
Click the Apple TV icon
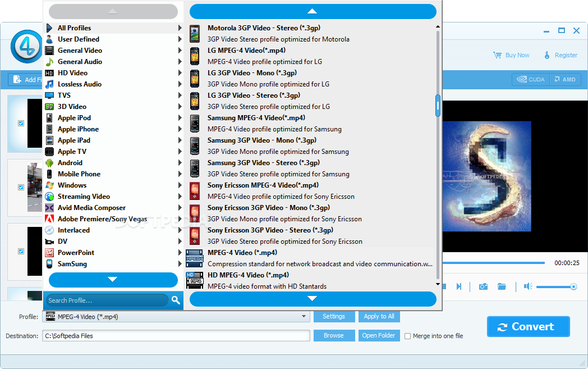pyautogui.click(x=49, y=152)
